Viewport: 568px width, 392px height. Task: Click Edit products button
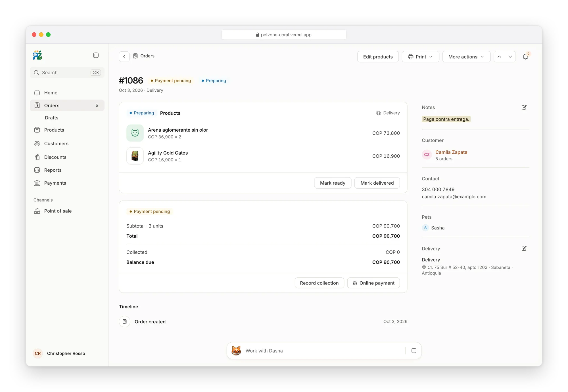[x=378, y=57]
